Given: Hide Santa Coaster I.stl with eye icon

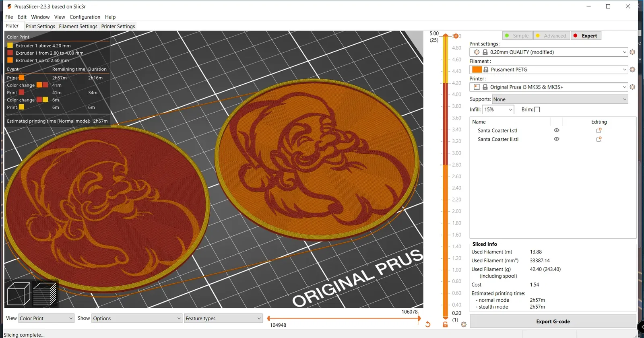Looking at the screenshot, I should (557, 130).
